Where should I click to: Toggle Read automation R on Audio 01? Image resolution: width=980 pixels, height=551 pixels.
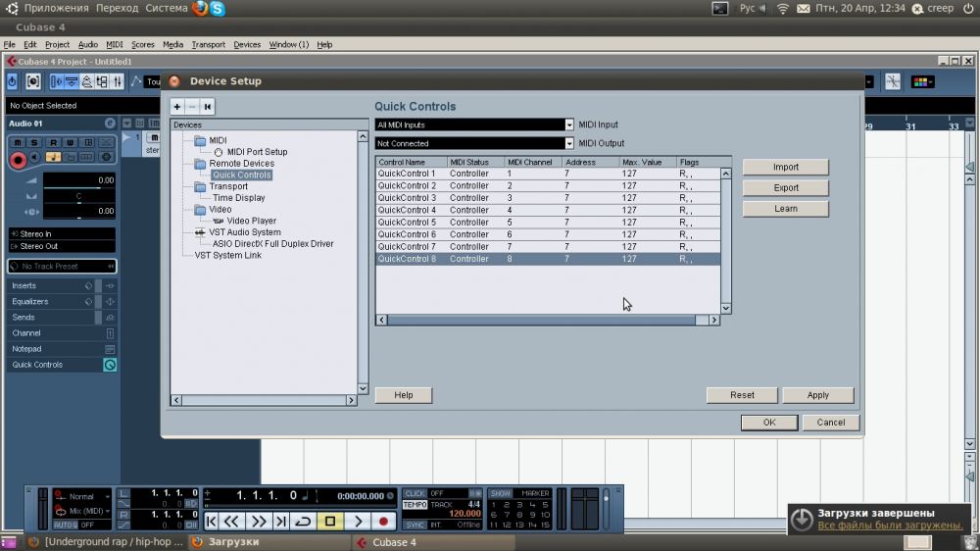coord(53,142)
